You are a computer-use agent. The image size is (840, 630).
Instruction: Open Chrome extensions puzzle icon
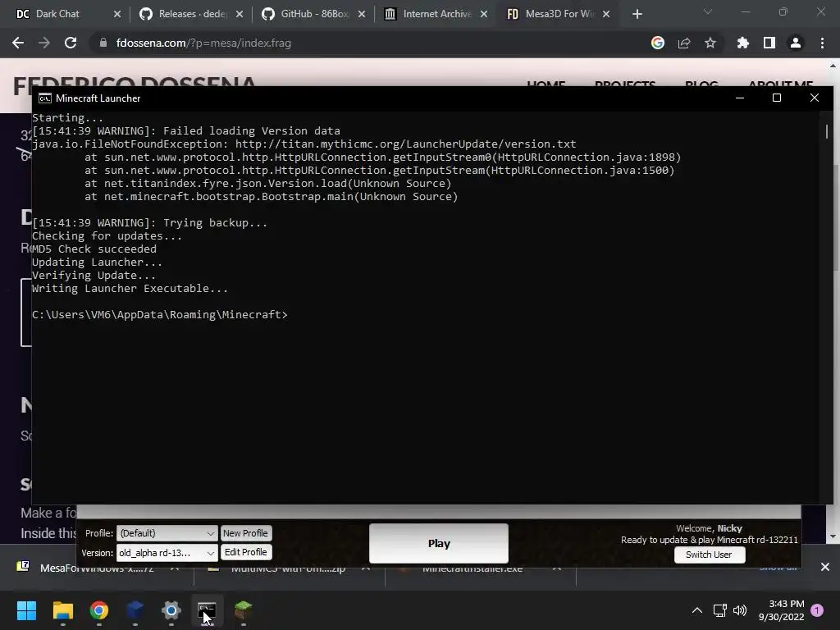tap(743, 43)
